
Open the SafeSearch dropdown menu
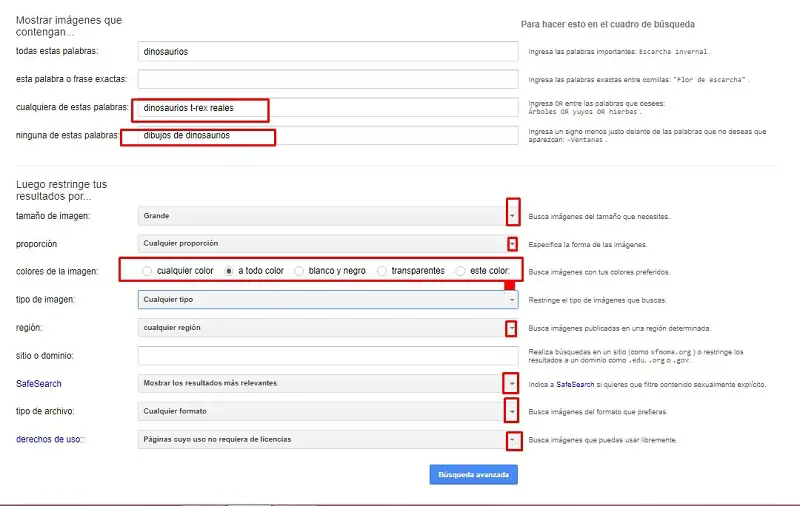click(x=512, y=383)
